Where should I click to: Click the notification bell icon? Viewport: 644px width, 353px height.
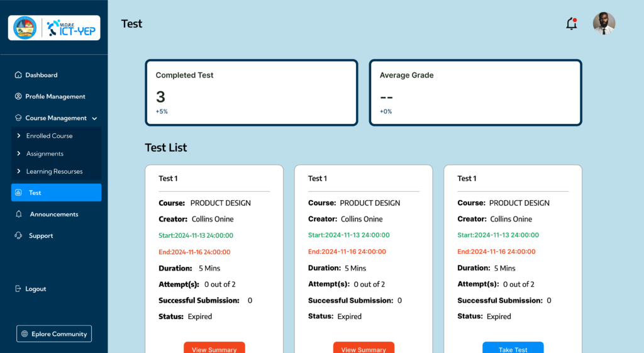click(571, 24)
